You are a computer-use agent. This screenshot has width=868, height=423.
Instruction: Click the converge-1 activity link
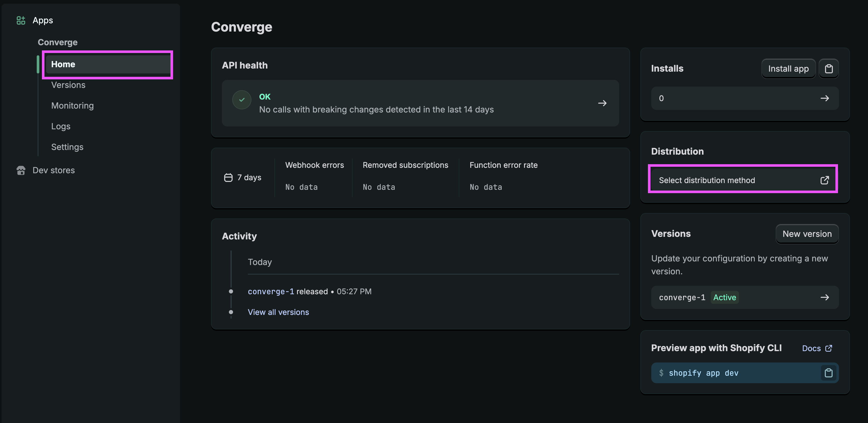pos(271,292)
